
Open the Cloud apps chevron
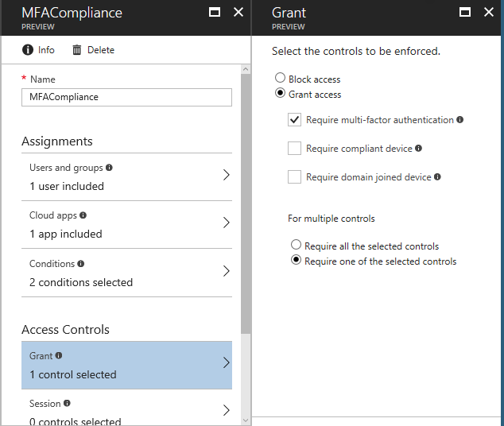click(x=227, y=223)
